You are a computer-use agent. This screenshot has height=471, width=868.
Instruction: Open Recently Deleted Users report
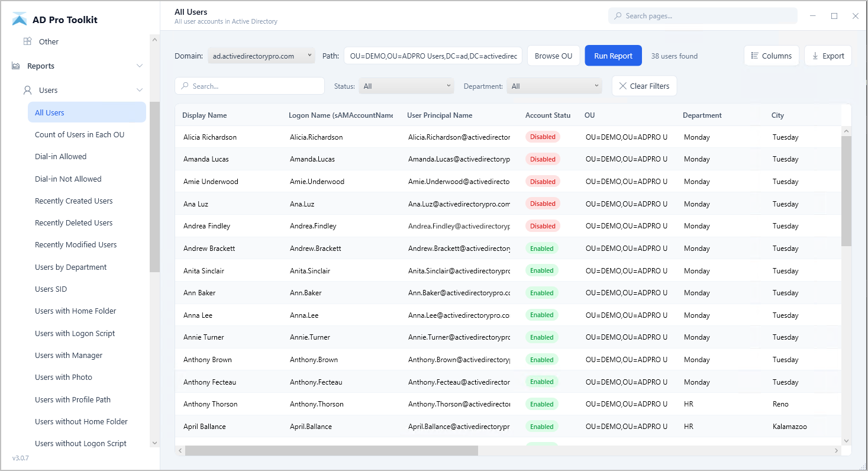coord(73,222)
